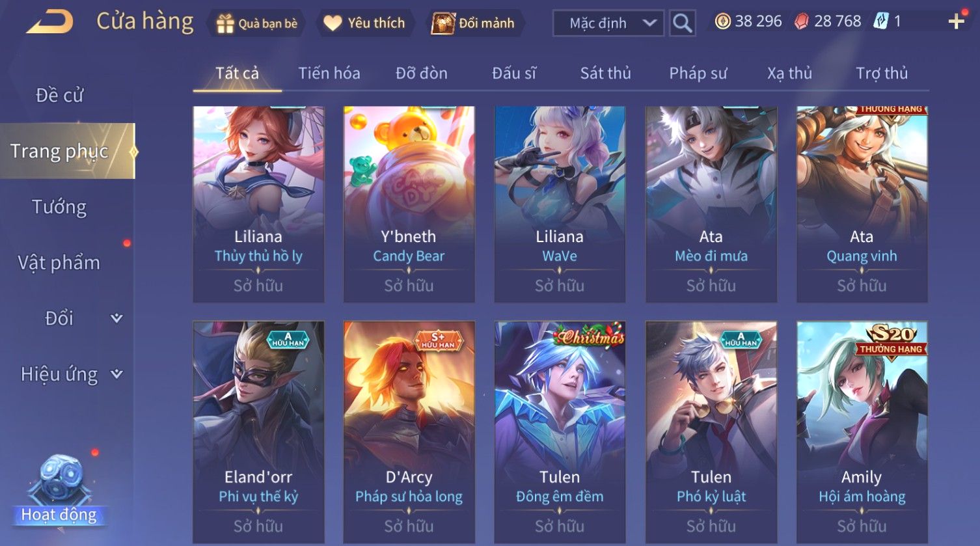Click the red ruby currency icon
This screenshot has height=546, width=980.
click(802, 21)
